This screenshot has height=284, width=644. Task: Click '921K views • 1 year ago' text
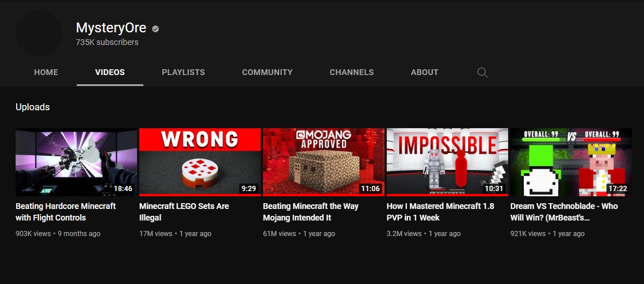pyautogui.click(x=547, y=234)
